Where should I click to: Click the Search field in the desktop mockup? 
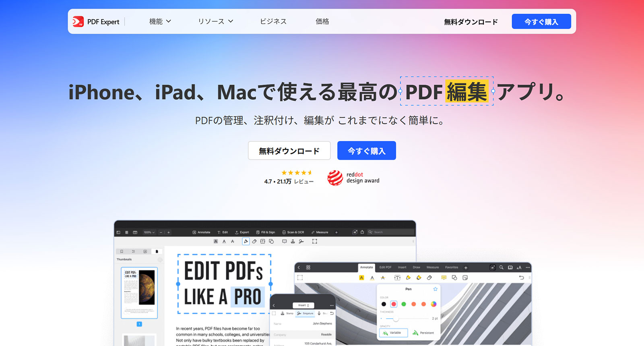click(390, 232)
